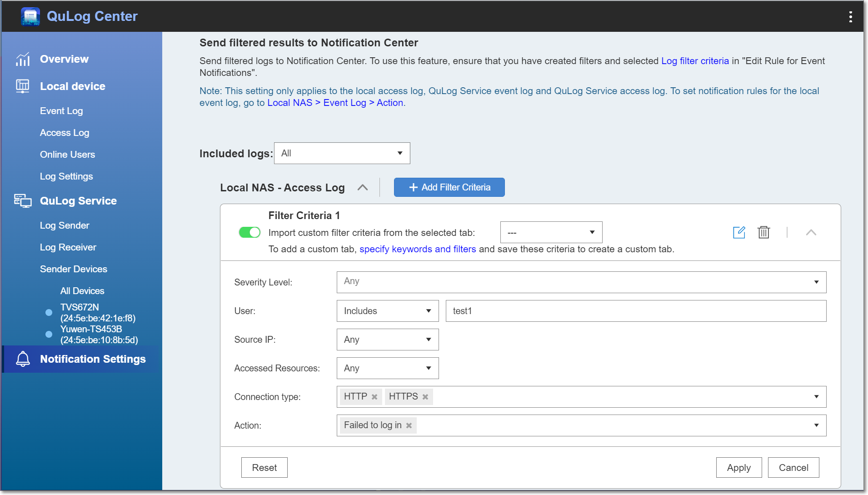Open Sender Devices in sidebar
This screenshot has width=868, height=495.
(x=74, y=269)
